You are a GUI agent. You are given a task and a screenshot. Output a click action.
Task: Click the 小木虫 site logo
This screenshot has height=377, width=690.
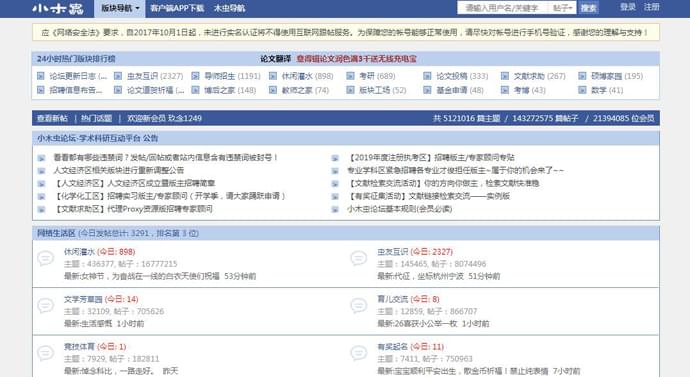(58, 8)
